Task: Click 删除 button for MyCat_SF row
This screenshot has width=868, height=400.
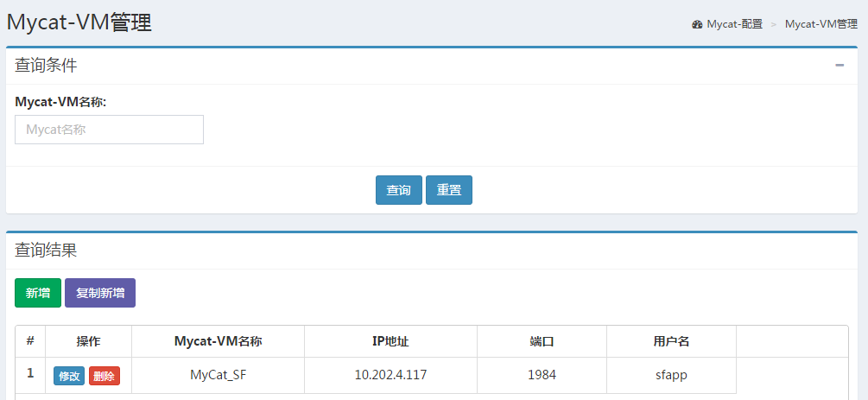Action: click(x=104, y=376)
